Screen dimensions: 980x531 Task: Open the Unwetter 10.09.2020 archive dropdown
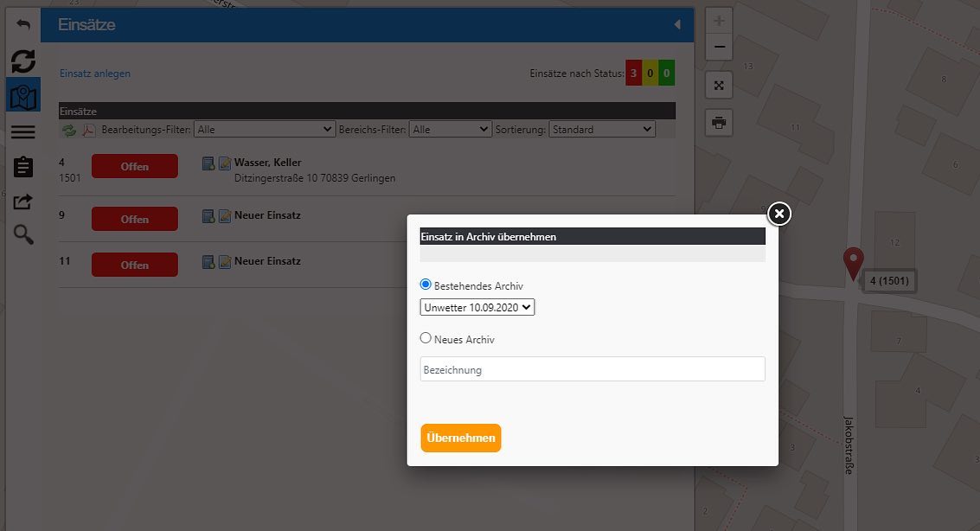point(477,308)
